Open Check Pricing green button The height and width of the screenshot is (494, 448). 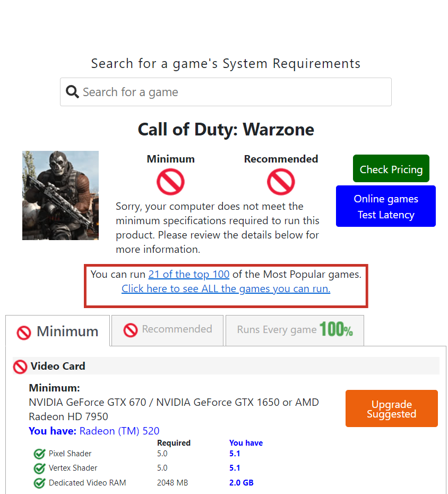[x=391, y=168]
